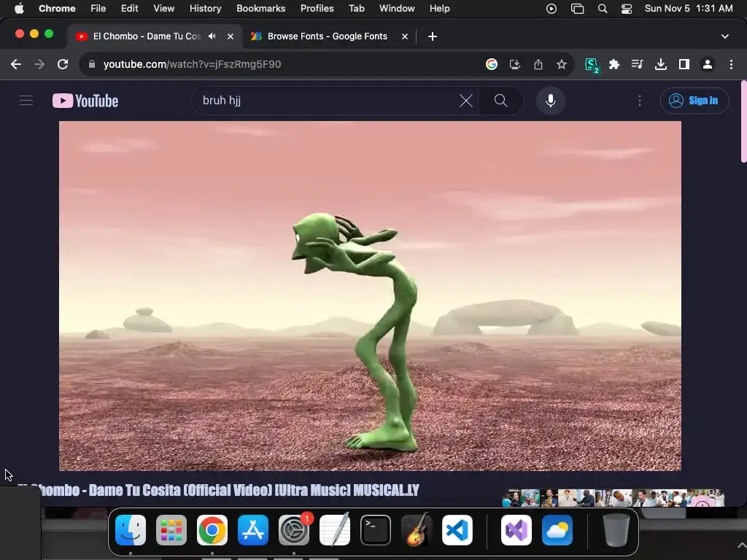
Task: Open Stage Manager menu bar icon
Action: tap(578, 9)
